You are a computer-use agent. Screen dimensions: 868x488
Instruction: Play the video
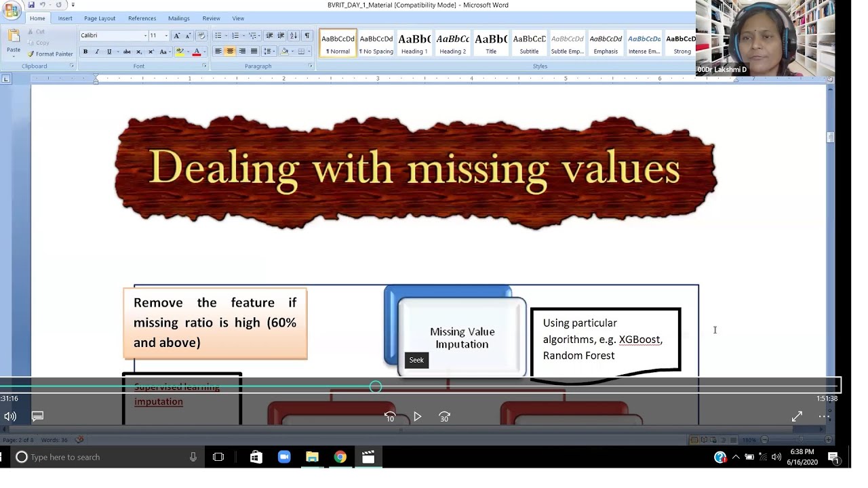tap(417, 417)
